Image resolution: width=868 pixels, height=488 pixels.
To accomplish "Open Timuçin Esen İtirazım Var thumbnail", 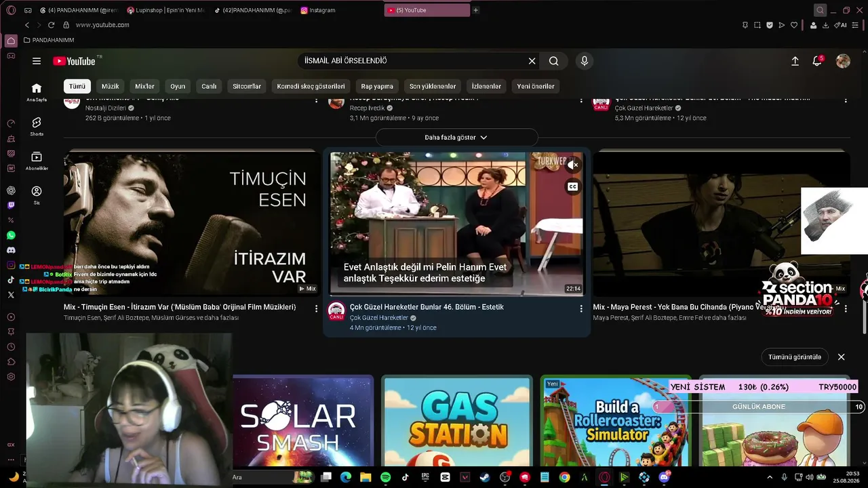I will [191, 223].
